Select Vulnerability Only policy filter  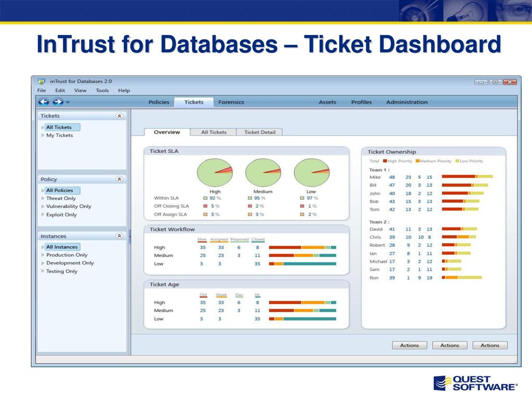(x=69, y=206)
